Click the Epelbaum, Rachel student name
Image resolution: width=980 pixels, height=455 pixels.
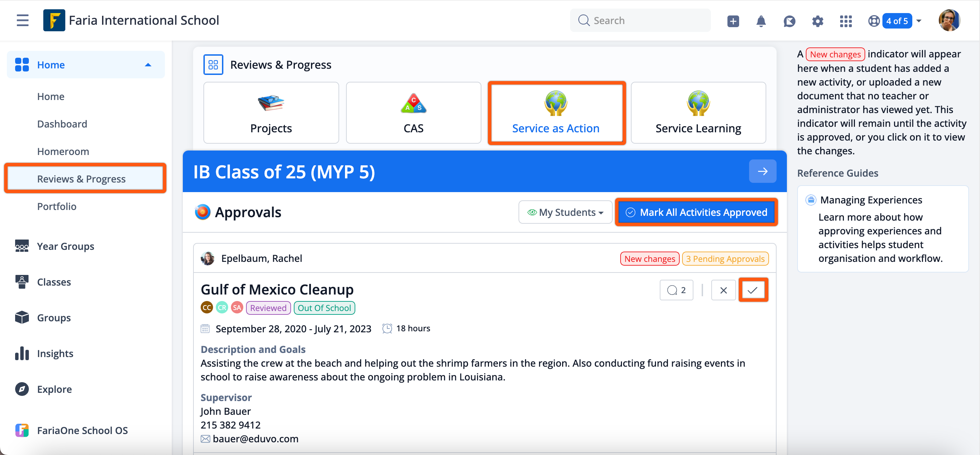pyautogui.click(x=261, y=259)
